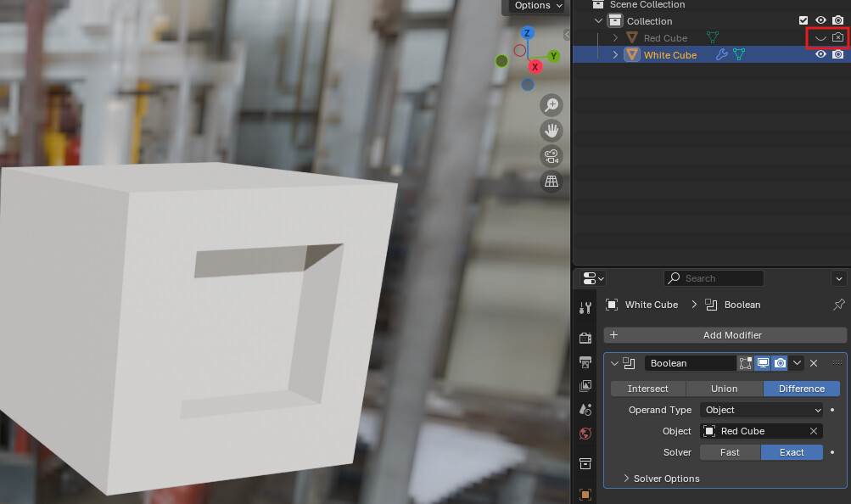Toggle Boolean modifier edit mode display
Viewport: 851px width, 504px height.
tap(745, 363)
